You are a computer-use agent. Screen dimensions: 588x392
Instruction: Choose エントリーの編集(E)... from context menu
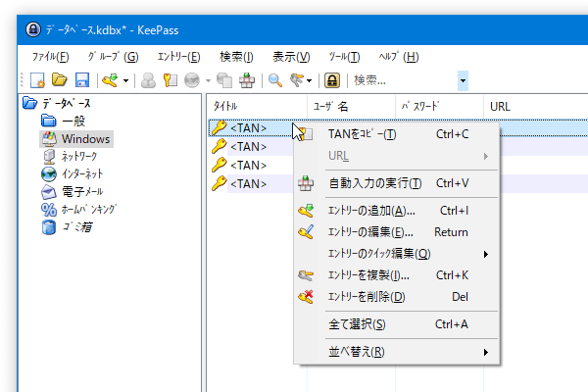click(x=397, y=232)
